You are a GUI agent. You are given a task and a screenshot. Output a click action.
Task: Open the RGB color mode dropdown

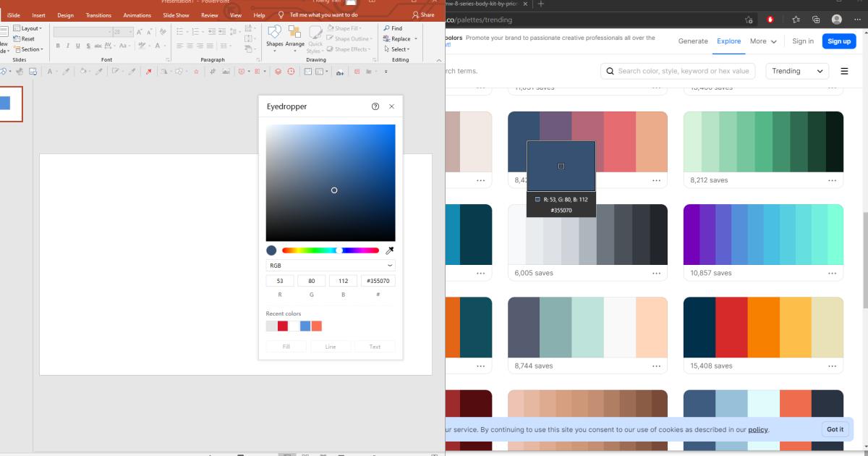click(x=331, y=265)
